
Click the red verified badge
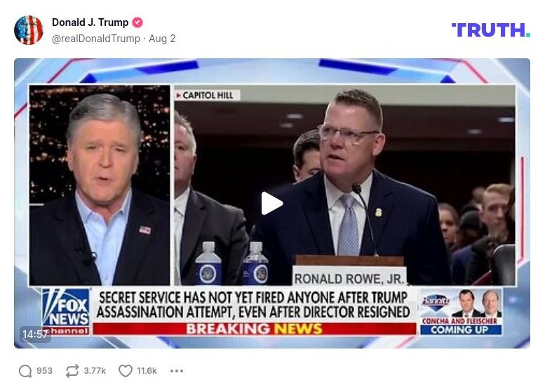point(137,22)
